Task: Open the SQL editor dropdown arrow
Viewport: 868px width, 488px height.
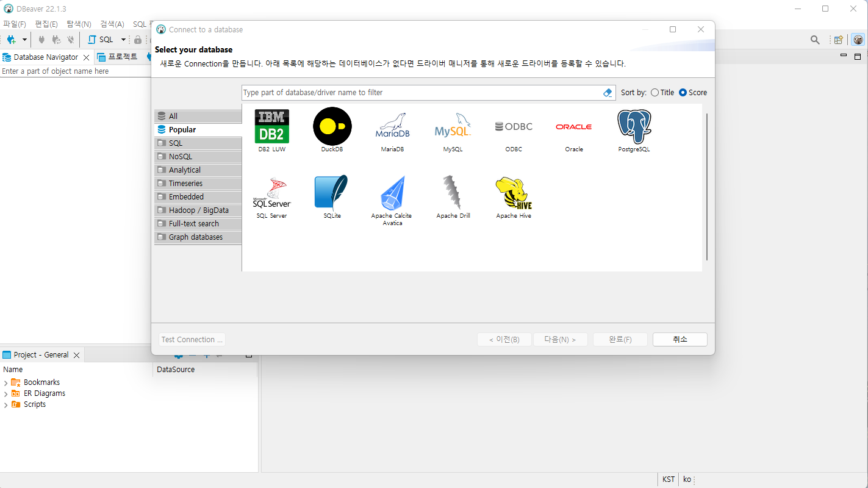Action: click(x=123, y=40)
